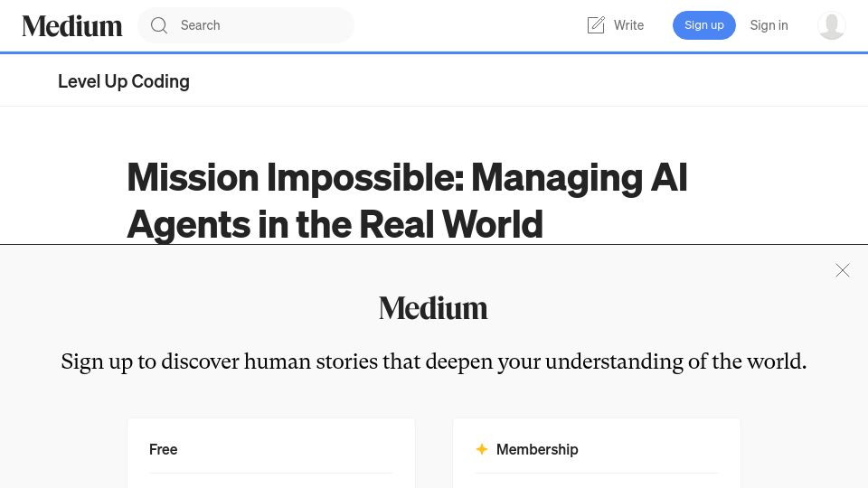This screenshot has height=488, width=868.
Task: Click the sign up to discover stories tagline
Action: click(x=433, y=361)
